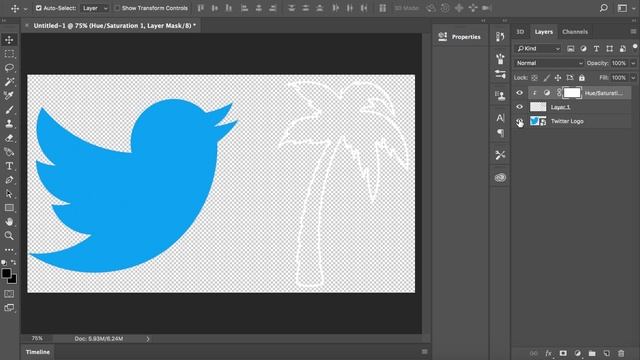Select the Pen tool
The height and width of the screenshot is (360, 640).
point(9,180)
